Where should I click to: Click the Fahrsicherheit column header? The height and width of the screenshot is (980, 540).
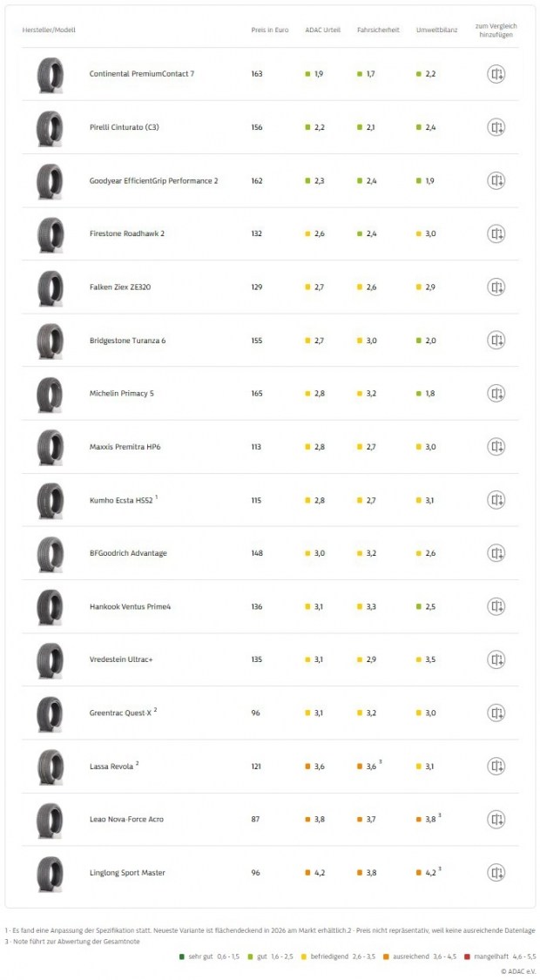[378, 30]
